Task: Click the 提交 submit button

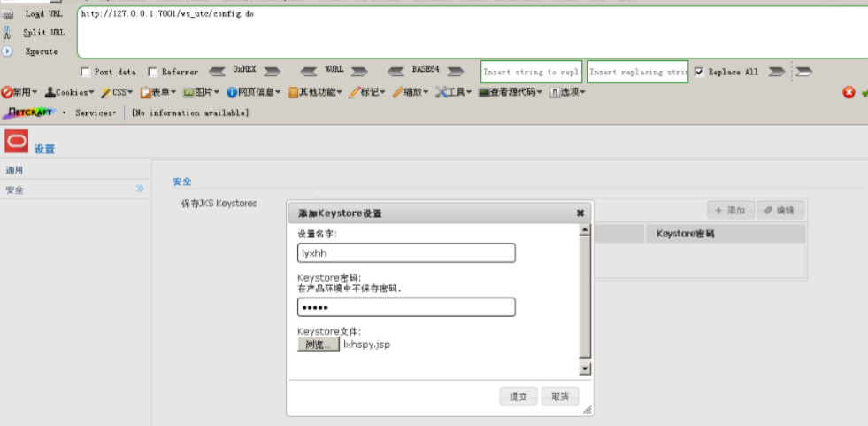Action: tap(518, 397)
